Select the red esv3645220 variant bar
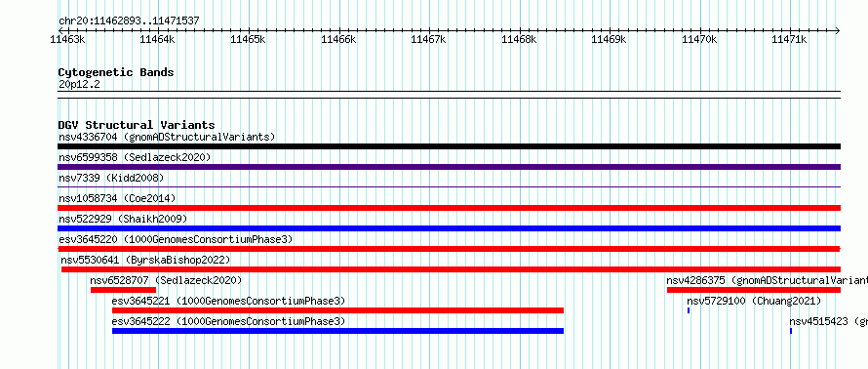 tap(449, 249)
